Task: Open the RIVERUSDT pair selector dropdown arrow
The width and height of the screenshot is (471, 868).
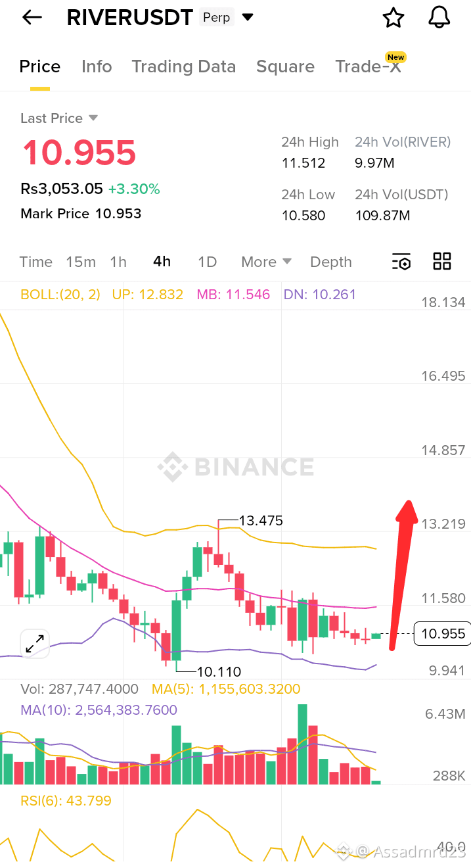Action: click(248, 17)
